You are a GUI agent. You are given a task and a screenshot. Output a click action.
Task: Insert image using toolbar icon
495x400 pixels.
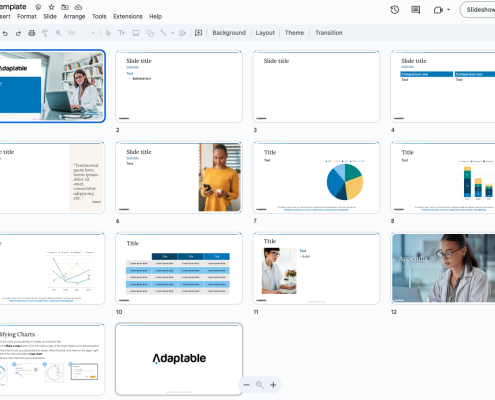point(136,33)
